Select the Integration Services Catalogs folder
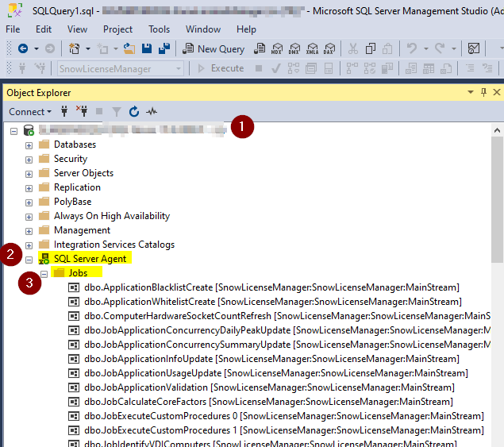 coord(114,245)
